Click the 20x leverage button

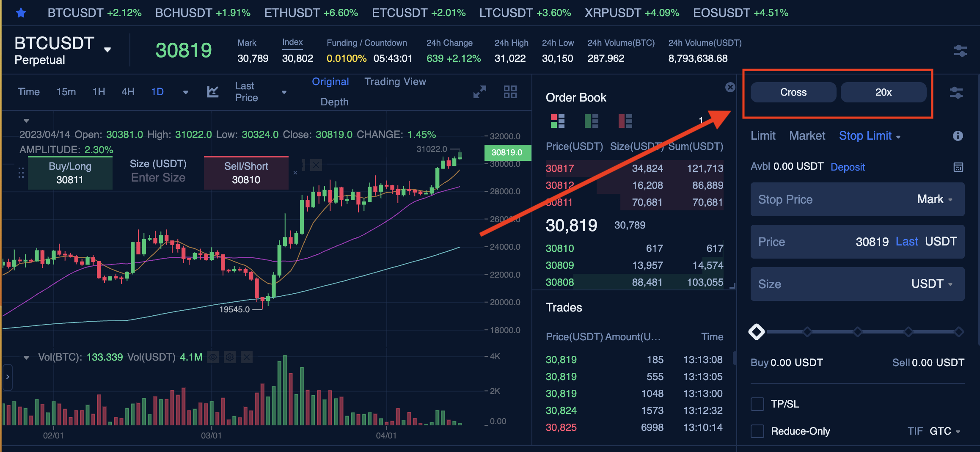coord(883,92)
